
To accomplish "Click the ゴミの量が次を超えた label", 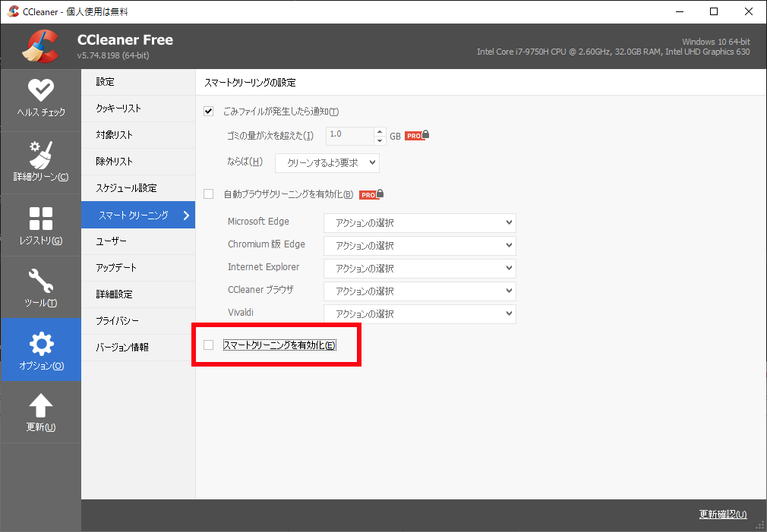I will pos(270,135).
